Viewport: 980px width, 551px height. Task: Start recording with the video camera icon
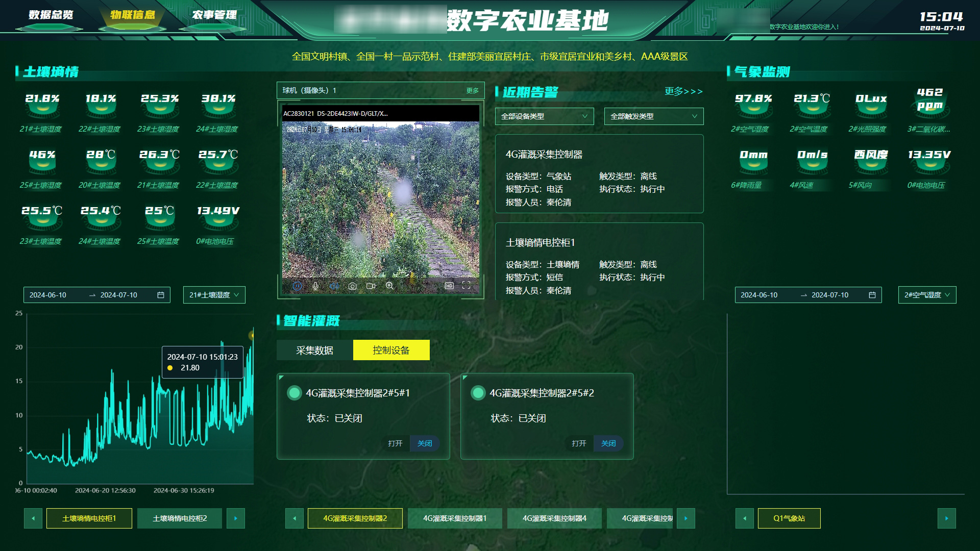click(371, 286)
